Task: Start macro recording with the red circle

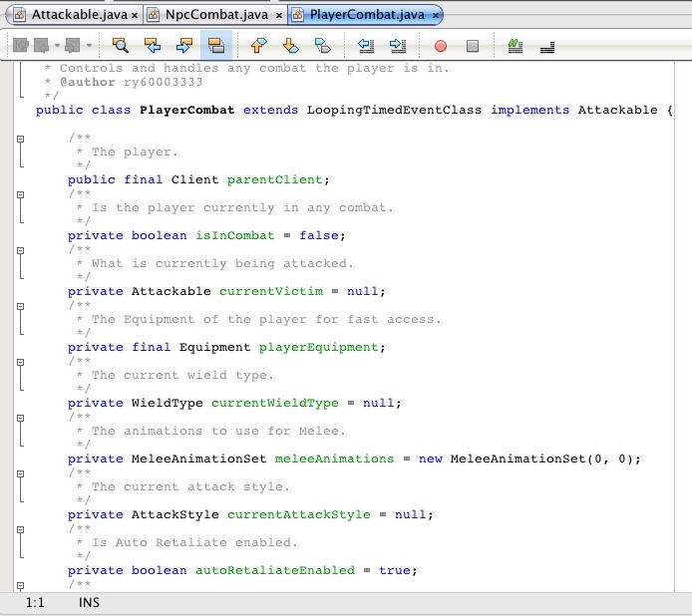Action: (x=441, y=46)
